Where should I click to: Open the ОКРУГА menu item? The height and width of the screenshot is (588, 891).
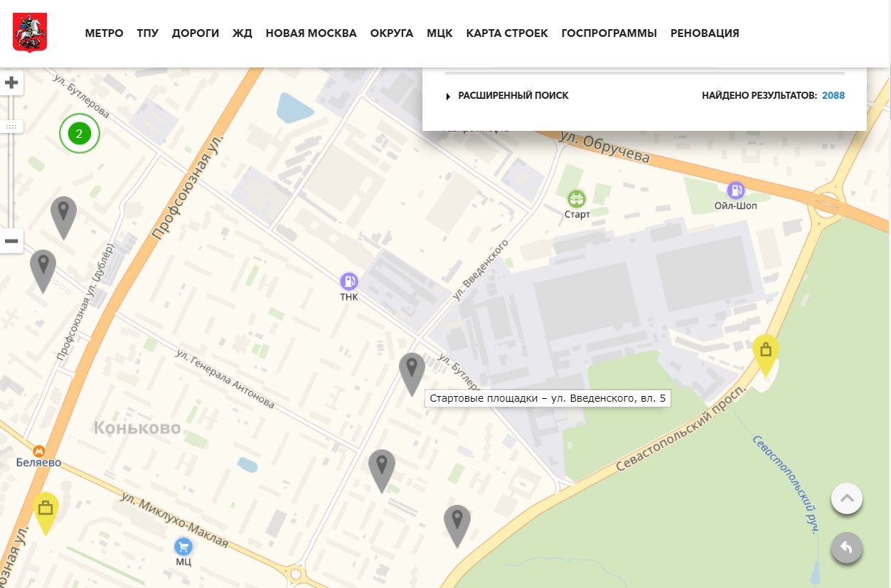[392, 33]
